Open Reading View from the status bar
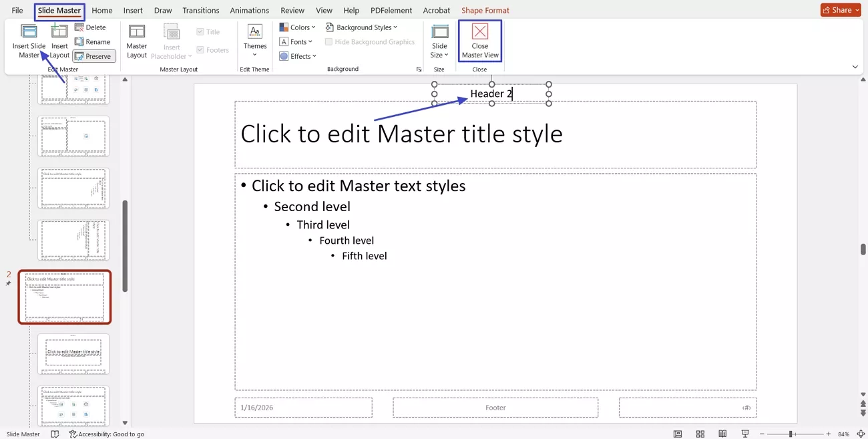868x439 pixels. click(722, 433)
